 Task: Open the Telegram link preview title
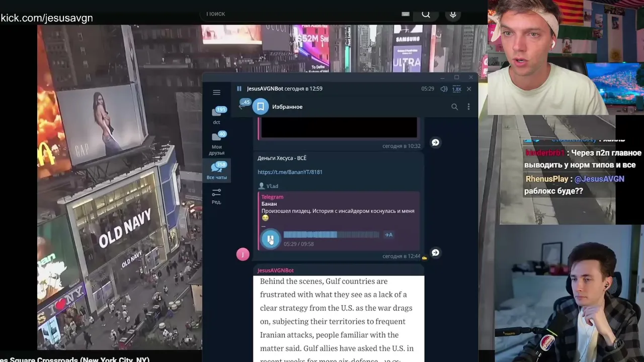[x=272, y=197]
